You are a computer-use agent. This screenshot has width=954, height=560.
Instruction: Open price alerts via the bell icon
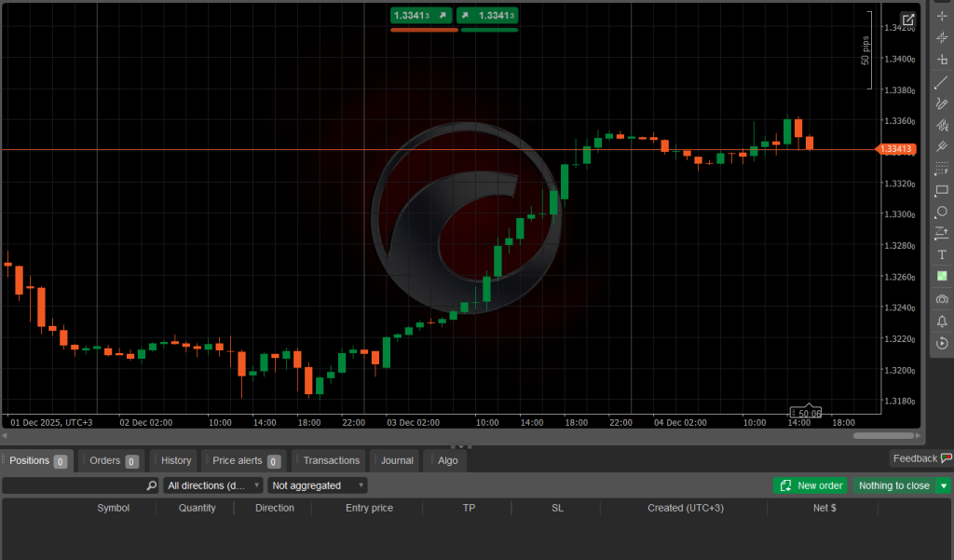pyautogui.click(x=941, y=320)
